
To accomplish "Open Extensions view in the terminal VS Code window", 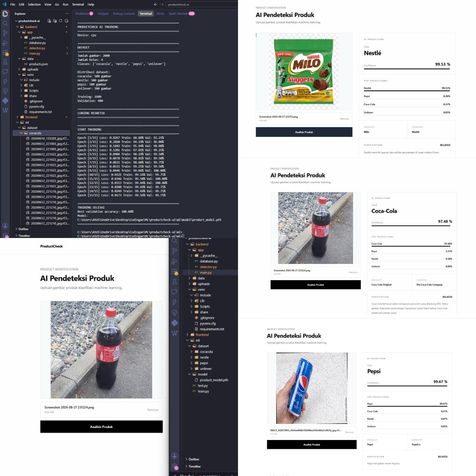I will tap(5, 53).
